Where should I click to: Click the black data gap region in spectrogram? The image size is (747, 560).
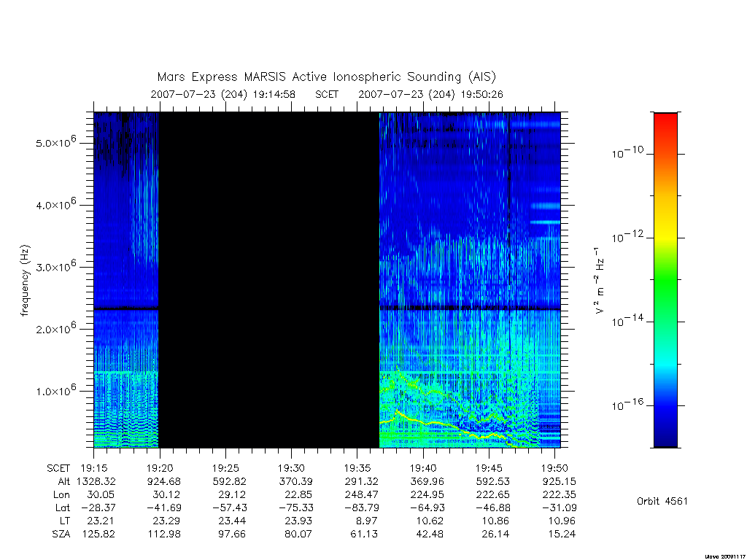[x=268, y=280]
